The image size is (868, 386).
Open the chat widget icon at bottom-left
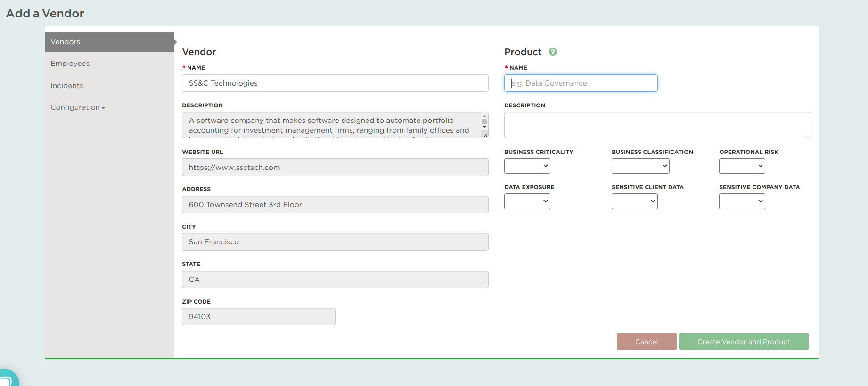(x=8, y=378)
